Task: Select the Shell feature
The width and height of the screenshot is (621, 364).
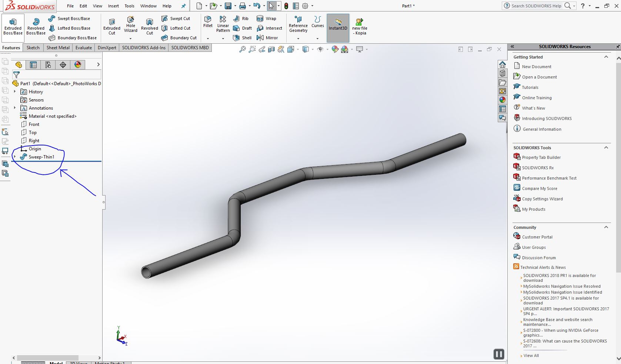Action: [x=243, y=38]
